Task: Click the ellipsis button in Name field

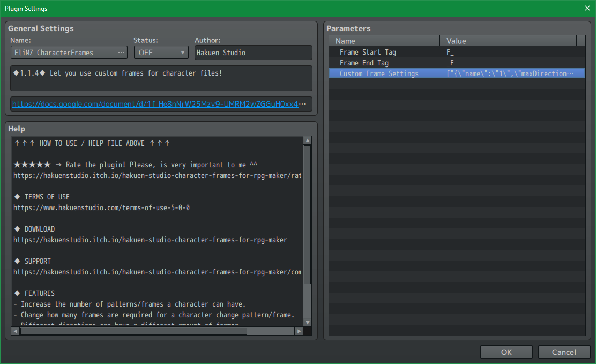Action: [122, 53]
